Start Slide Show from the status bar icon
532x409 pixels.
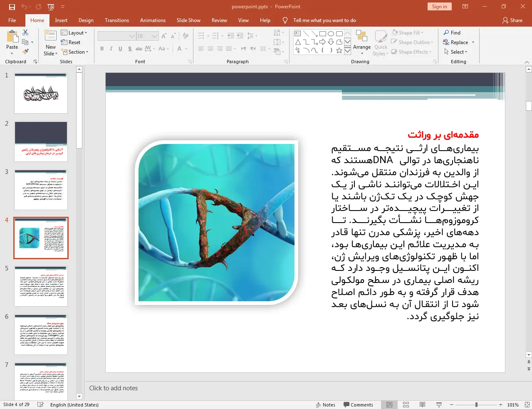tap(439, 404)
